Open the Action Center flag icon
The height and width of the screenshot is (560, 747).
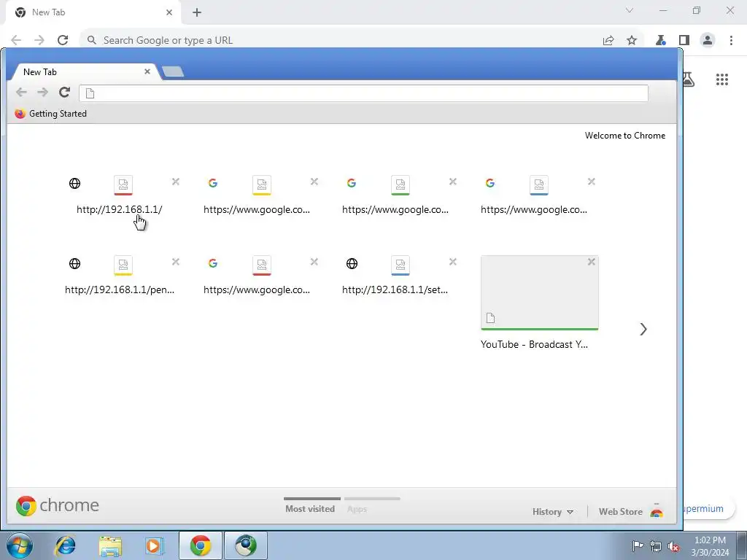click(638, 545)
